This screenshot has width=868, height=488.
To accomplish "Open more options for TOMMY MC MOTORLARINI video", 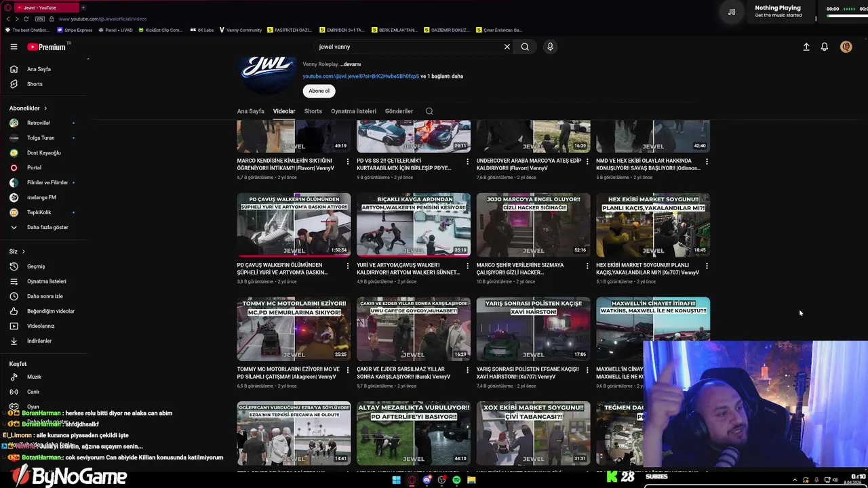I will point(347,371).
